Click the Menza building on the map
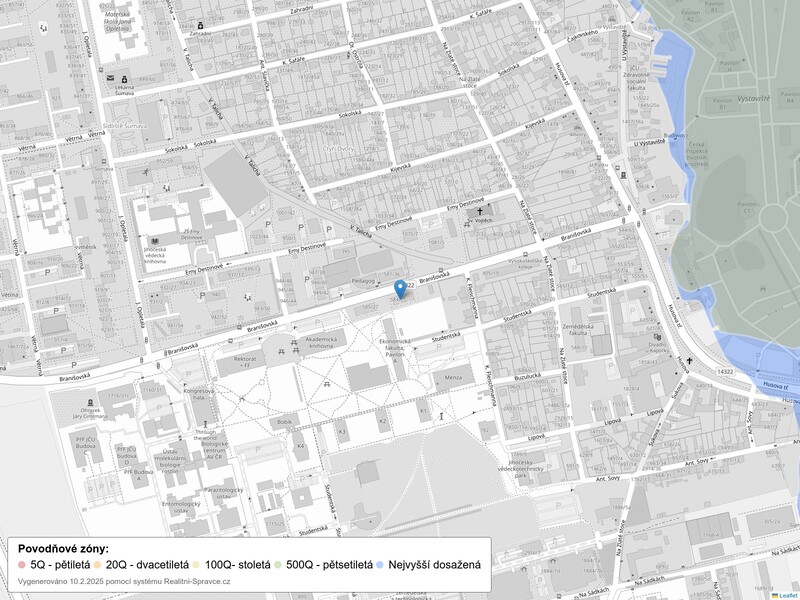Image resolution: width=800 pixels, height=600 pixels. [x=453, y=377]
